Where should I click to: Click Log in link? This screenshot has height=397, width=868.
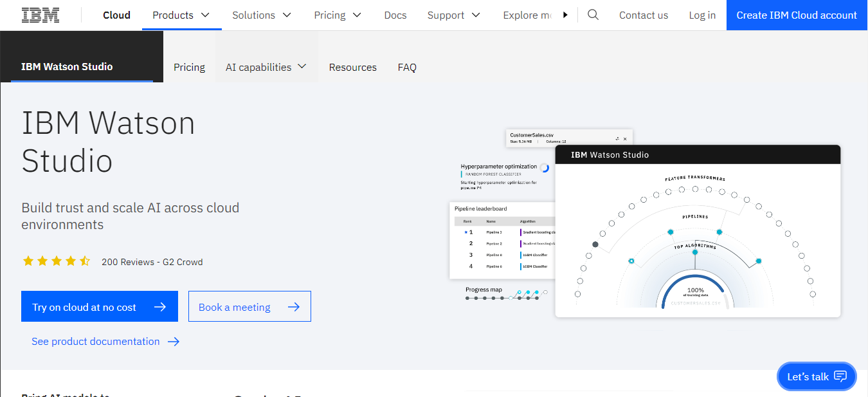pyautogui.click(x=702, y=15)
